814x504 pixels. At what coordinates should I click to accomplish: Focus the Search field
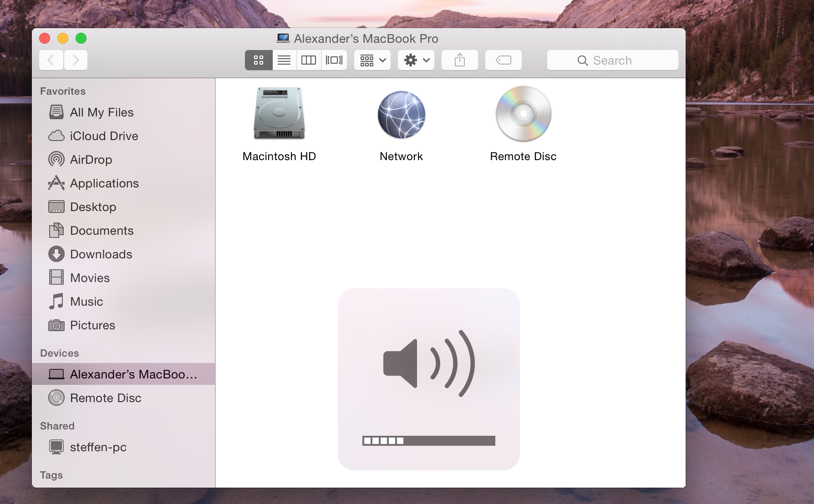(x=613, y=60)
